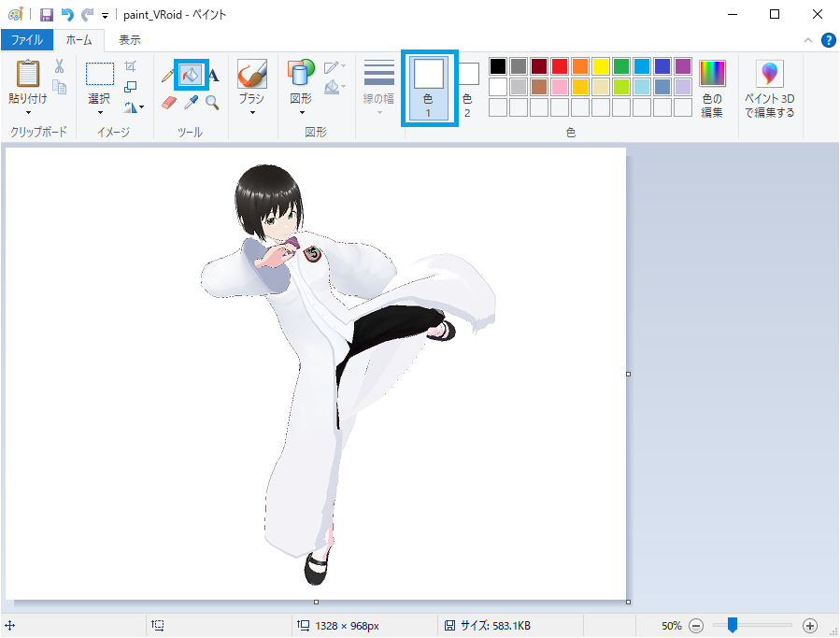Open the ファイル menu

coord(27,40)
